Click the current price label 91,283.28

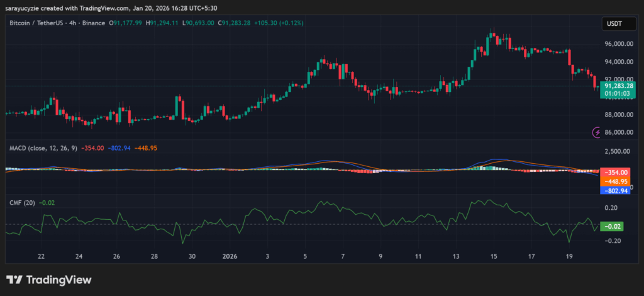click(x=617, y=85)
